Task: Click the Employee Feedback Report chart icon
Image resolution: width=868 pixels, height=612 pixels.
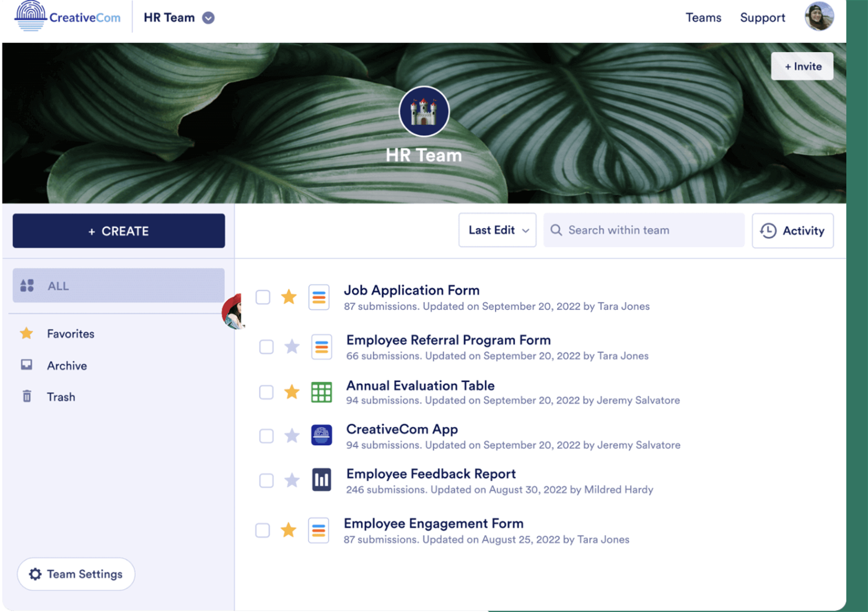Action: click(x=322, y=479)
